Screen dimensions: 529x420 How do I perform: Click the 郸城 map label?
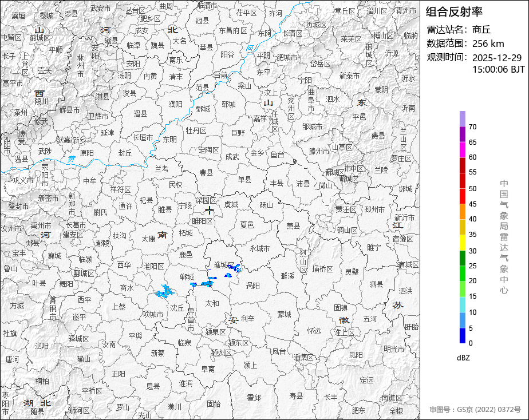(187, 277)
